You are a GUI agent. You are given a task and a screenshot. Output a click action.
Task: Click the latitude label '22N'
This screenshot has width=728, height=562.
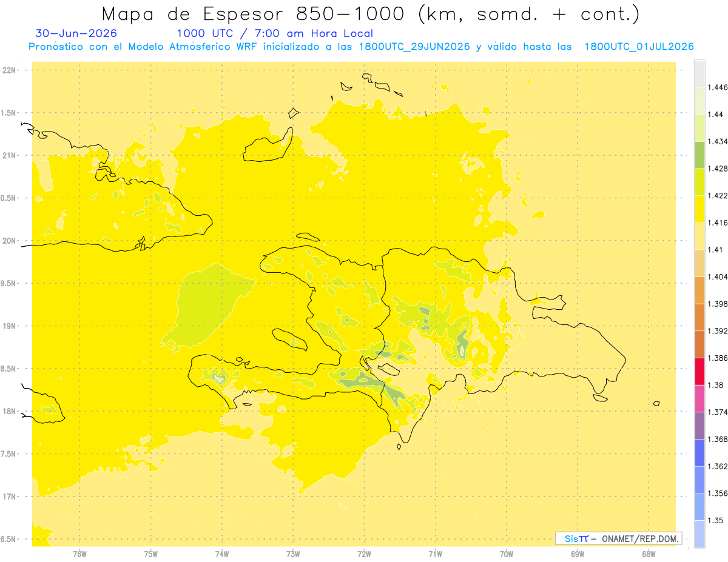10,70
